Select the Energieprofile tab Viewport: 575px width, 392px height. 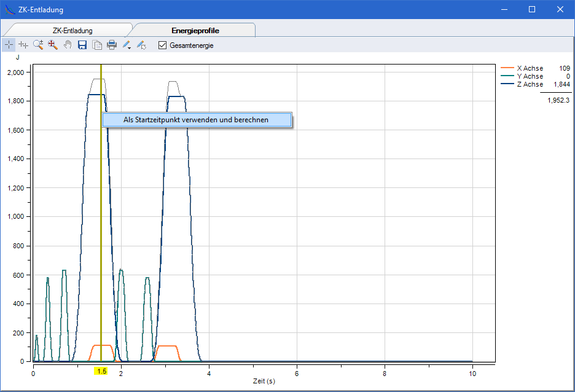pos(195,30)
